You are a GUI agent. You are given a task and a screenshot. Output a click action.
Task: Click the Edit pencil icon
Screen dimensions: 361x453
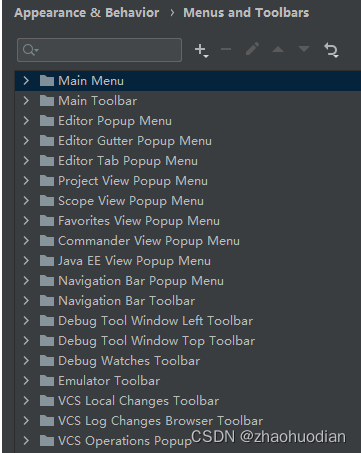pyautogui.click(x=252, y=49)
